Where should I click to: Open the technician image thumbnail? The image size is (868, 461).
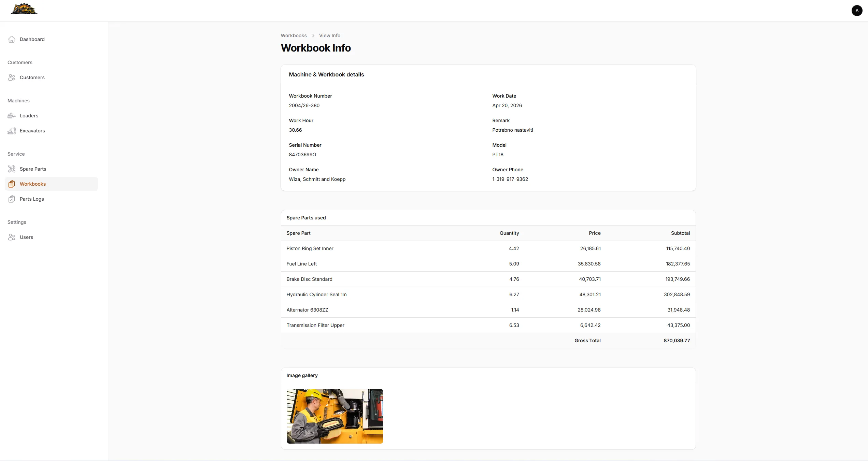(335, 416)
